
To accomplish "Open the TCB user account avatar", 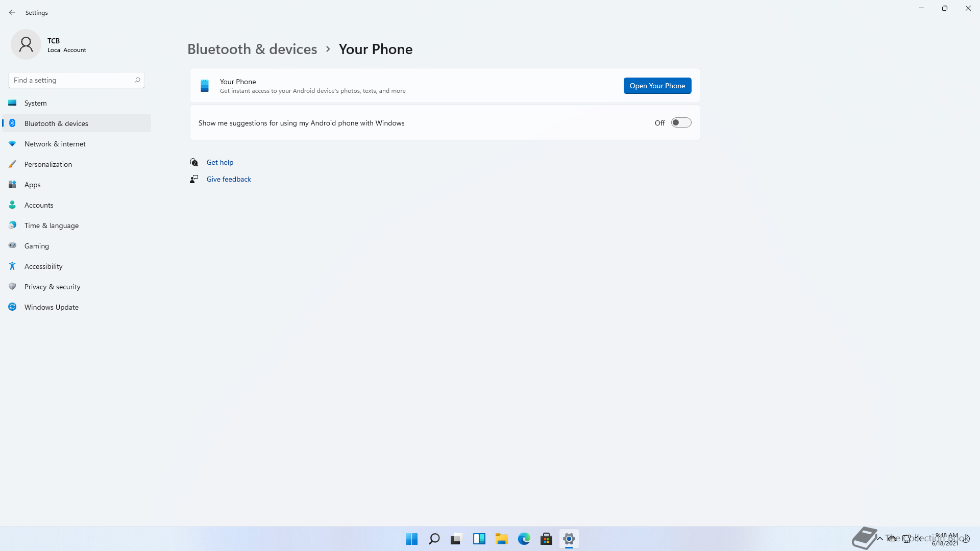I will (26, 44).
